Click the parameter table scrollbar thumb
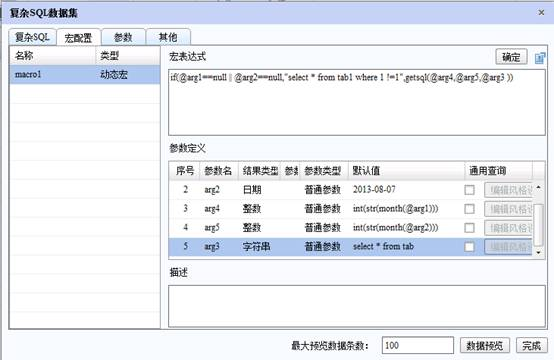554x360 pixels. click(538, 225)
